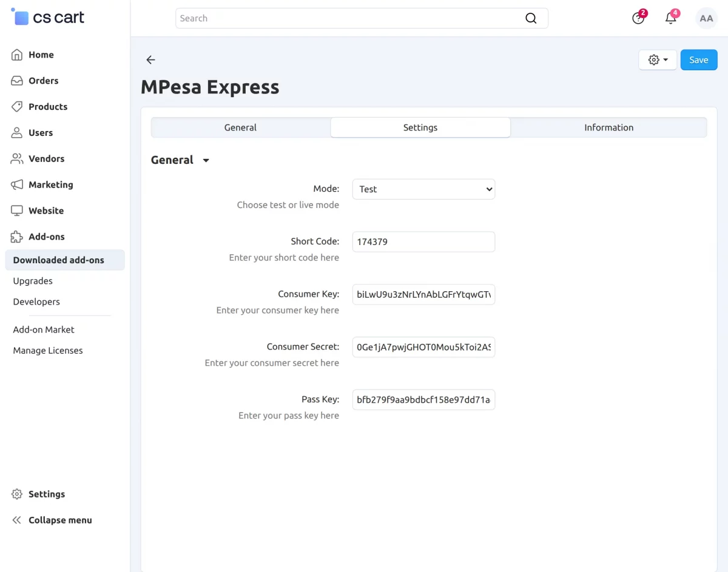Open the Add-on Market link
Viewport: 728px width, 572px height.
click(x=44, y=329)
